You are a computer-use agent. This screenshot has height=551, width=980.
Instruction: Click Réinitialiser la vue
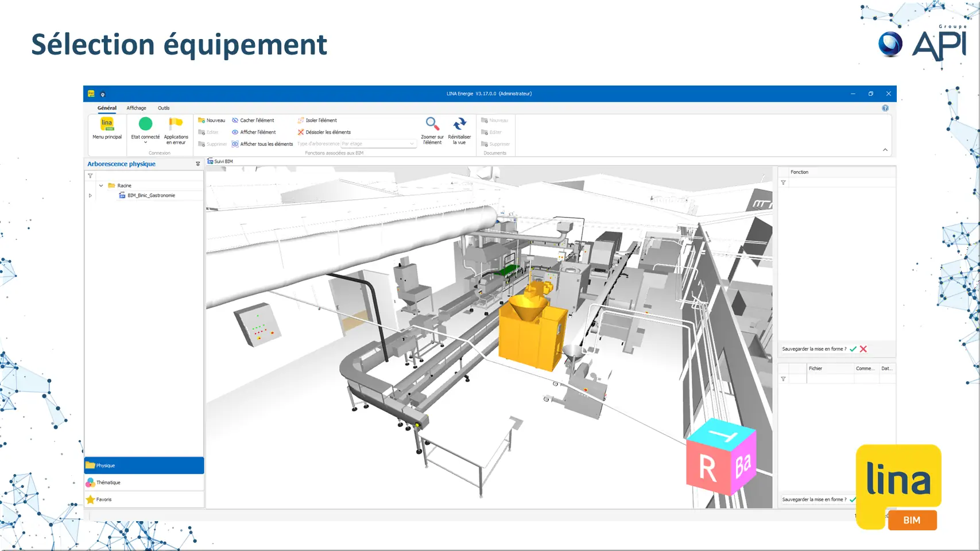click(459, 131)
